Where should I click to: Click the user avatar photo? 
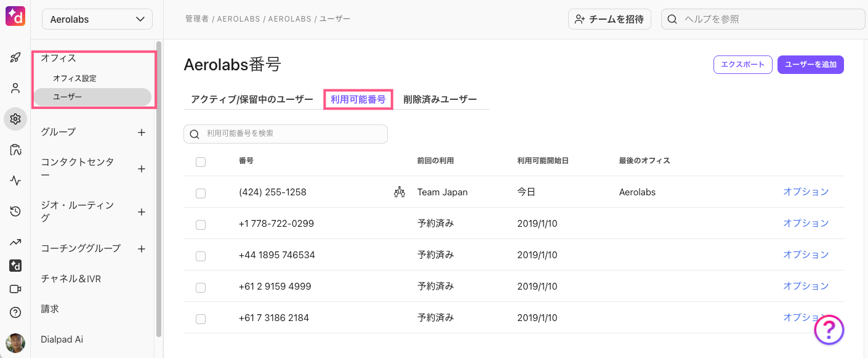click(15, 343)
